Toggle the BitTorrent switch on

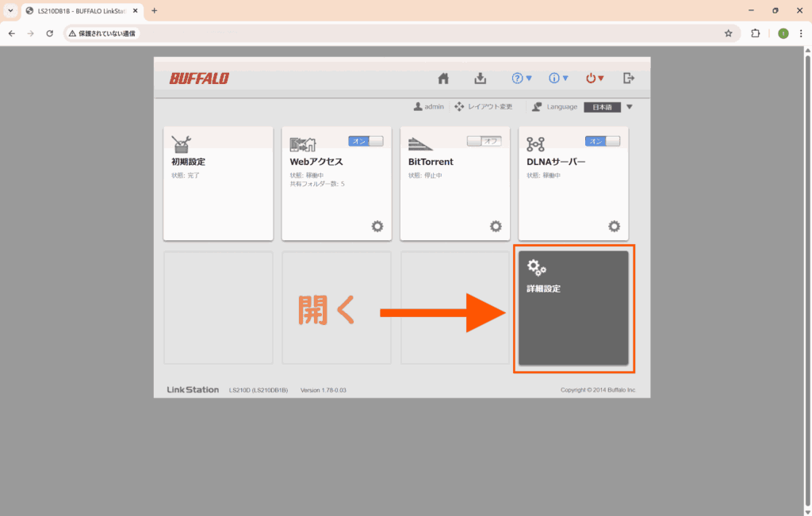click(x=485, y=141)
